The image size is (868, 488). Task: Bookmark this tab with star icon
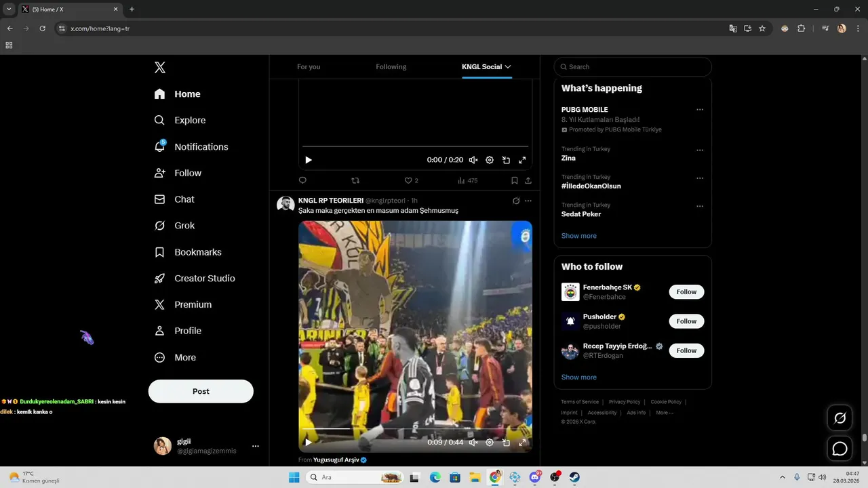(762, 28)
